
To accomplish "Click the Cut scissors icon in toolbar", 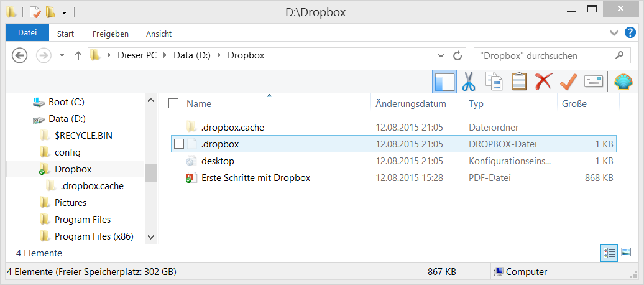I will point(468,81).
